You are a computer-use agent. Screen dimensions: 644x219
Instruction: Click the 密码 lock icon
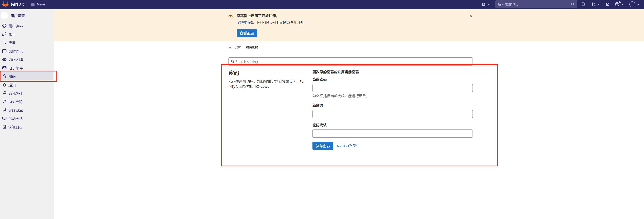[4, 76]
